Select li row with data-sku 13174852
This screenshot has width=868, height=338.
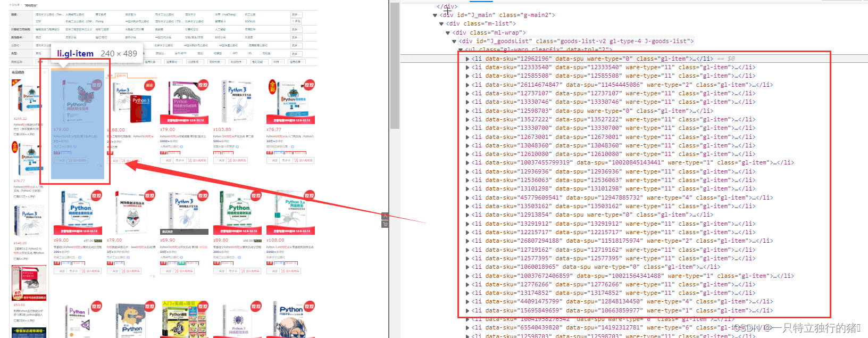point(613,293)
